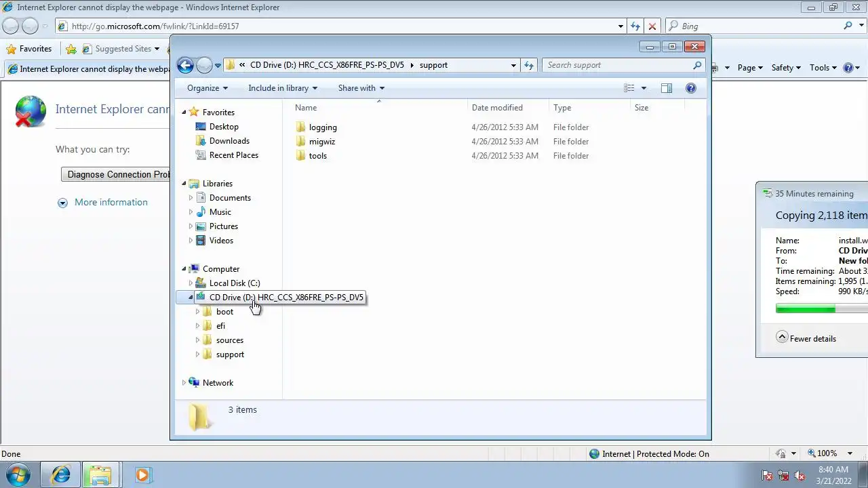Click the Internet Explorer URL address field

336,26
